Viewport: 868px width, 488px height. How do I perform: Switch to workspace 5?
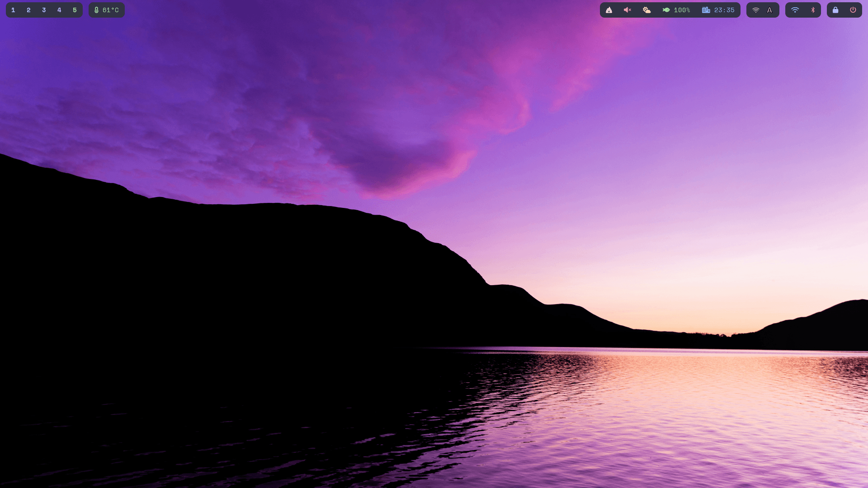pyautogui.click(x=74, y=9)
